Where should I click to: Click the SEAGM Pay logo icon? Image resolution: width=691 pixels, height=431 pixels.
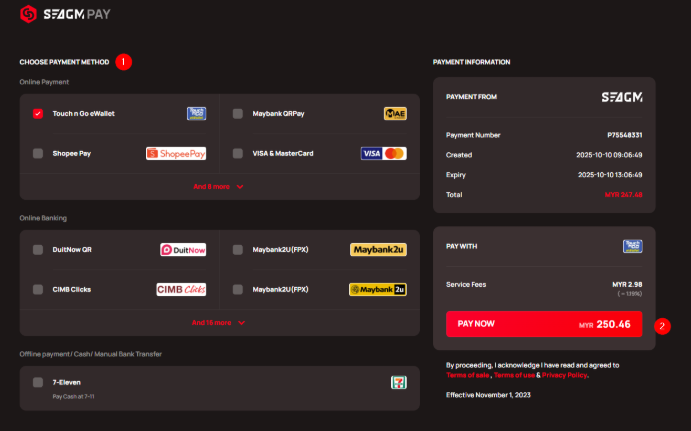(28, 14)
